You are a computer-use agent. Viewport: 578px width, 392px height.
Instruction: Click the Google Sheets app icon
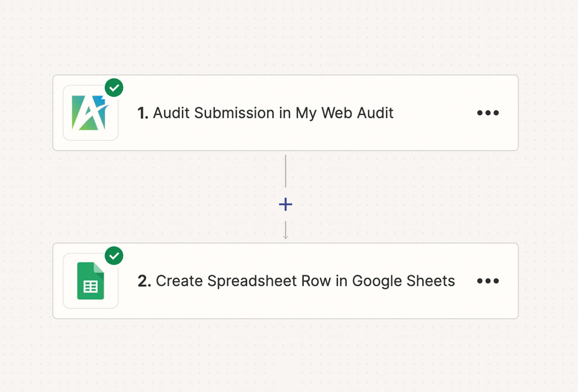[x=90, y=281]
